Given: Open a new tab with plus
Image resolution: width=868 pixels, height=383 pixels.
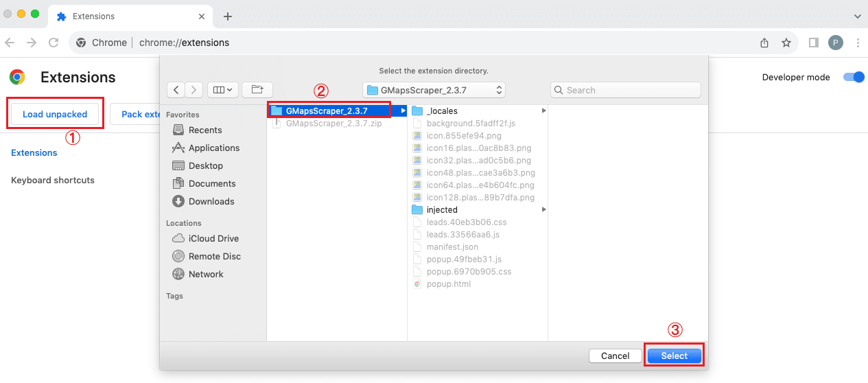Looking at the screenshot, I should tap(228, 16).
